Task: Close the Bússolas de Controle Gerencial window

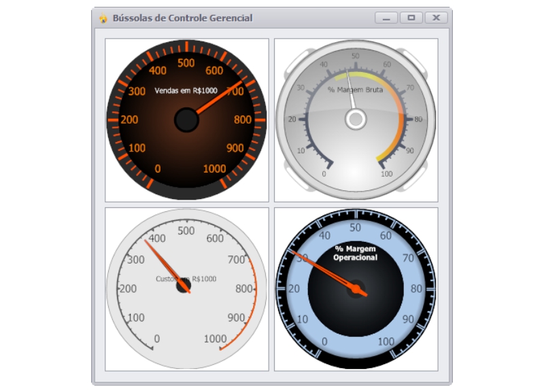Action: tap(436, 18)
